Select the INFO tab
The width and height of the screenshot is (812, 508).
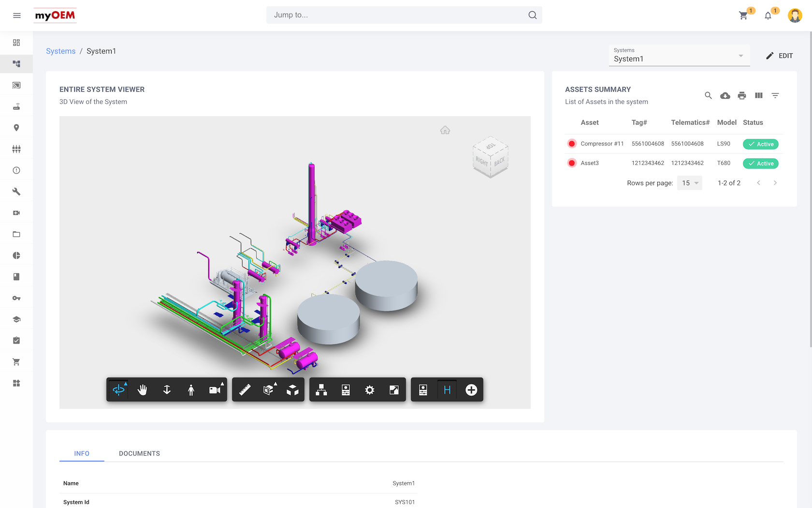point(82,453)
